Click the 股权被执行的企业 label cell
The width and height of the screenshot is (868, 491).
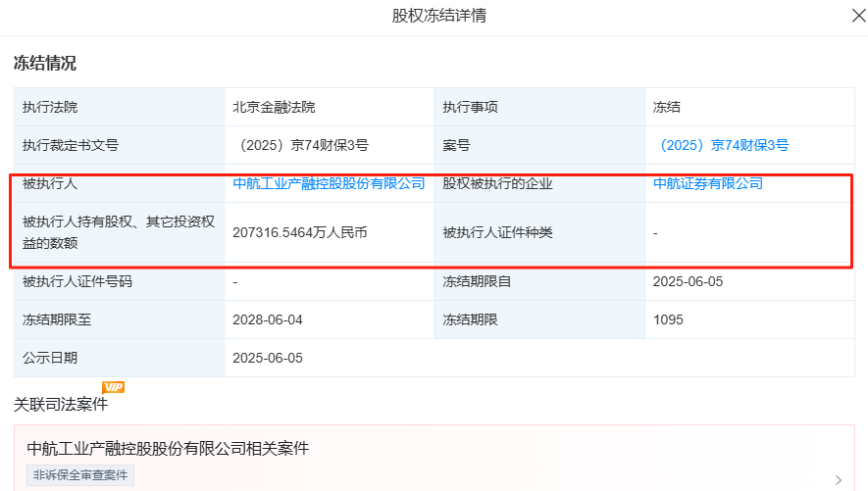539,183
